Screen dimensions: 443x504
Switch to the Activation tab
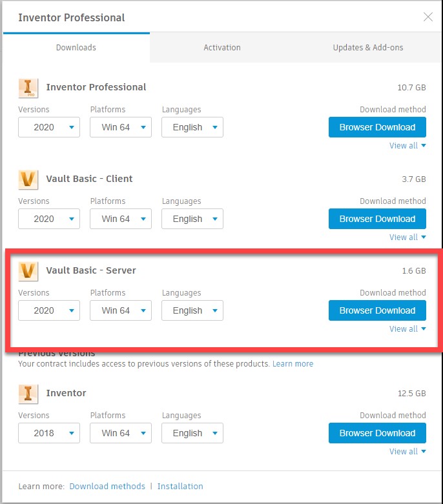point(222,48)
